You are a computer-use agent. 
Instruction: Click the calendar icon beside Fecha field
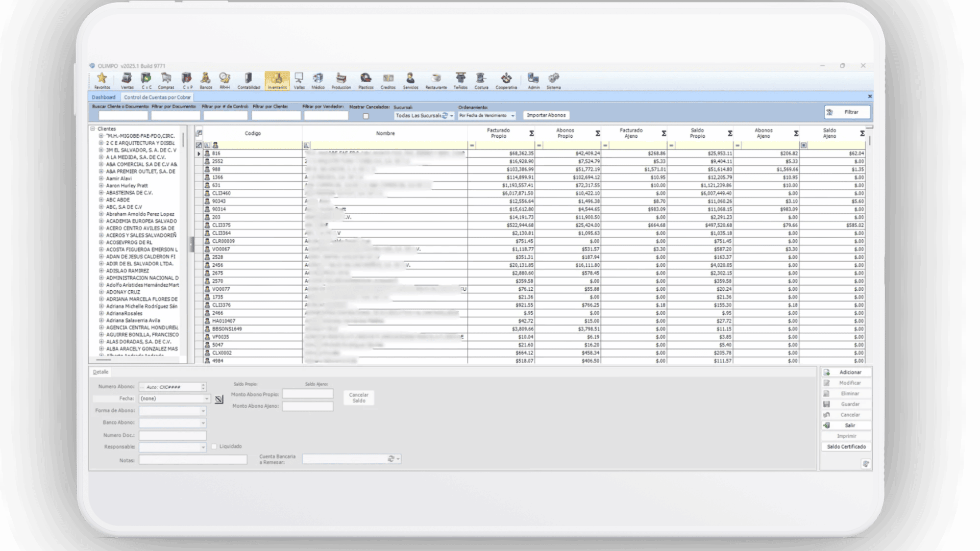click(219, 399)
